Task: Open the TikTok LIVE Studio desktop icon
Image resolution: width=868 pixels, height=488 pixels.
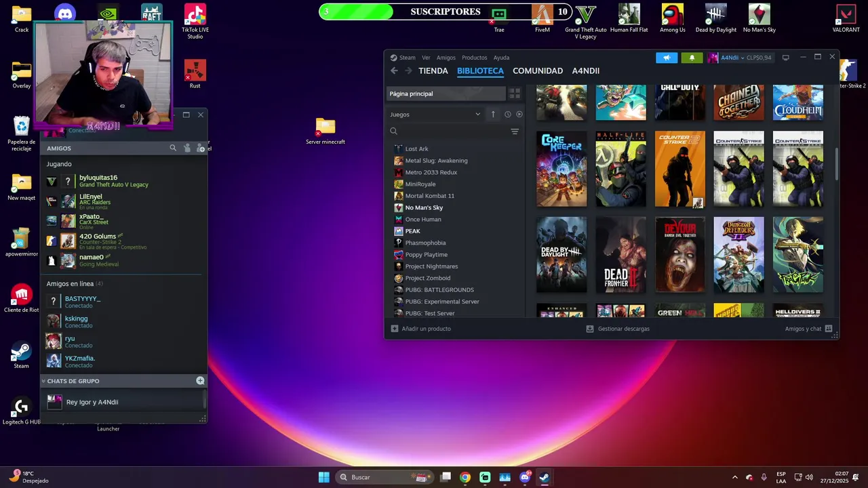Action: tap(195, 21)
